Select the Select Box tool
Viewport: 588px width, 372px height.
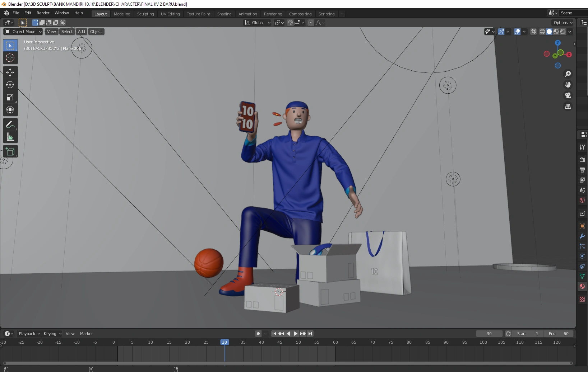(x=10, y=46)
